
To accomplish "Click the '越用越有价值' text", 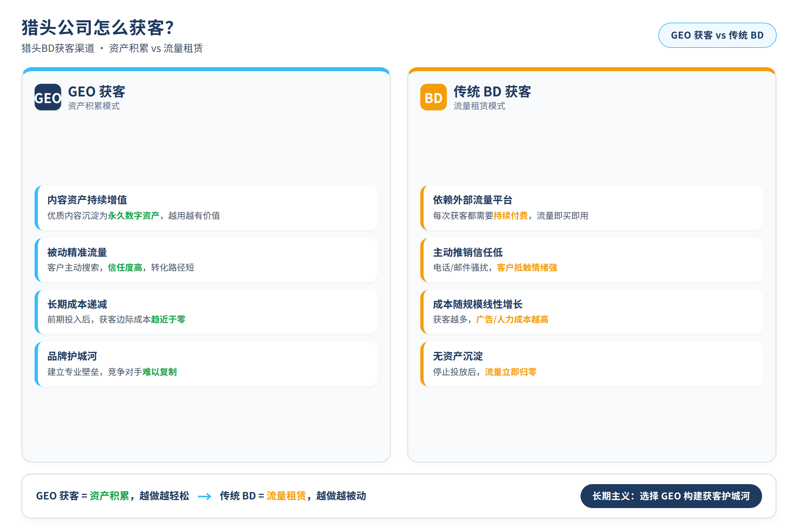I will [x=194, y=215].
